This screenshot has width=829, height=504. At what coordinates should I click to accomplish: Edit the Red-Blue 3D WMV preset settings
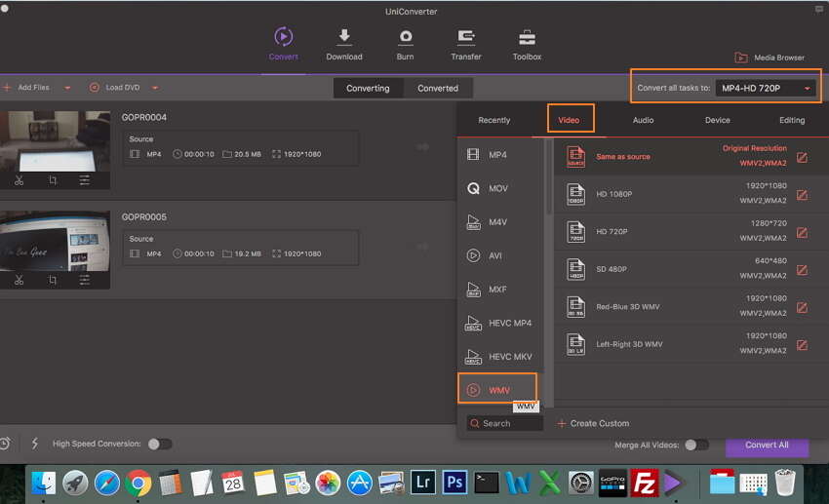[x=802, y=307]
